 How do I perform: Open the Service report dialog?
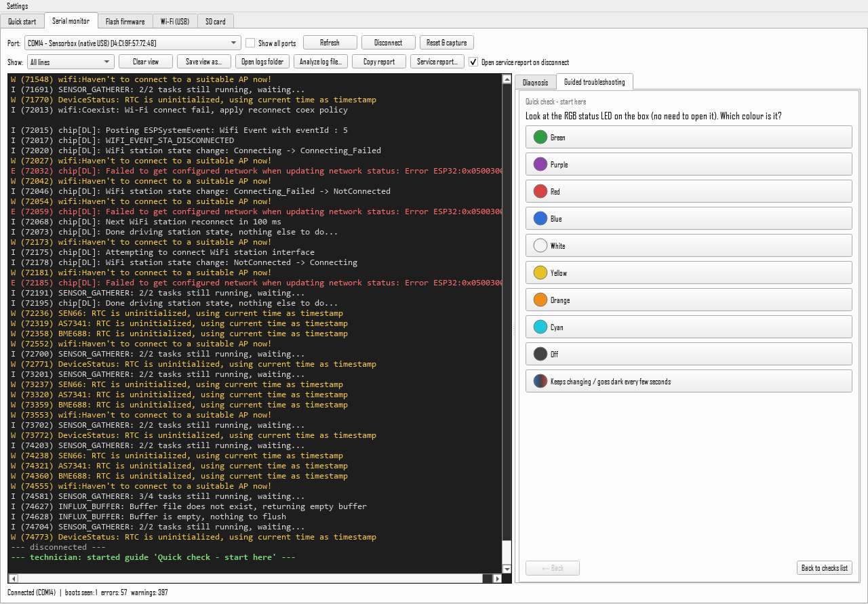437,62
